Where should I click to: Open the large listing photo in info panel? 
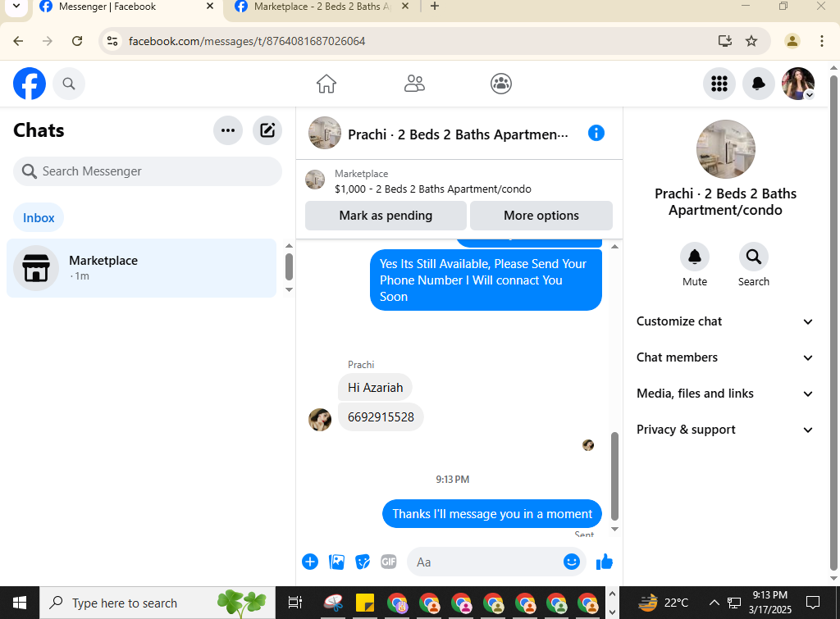click(725, 149)
